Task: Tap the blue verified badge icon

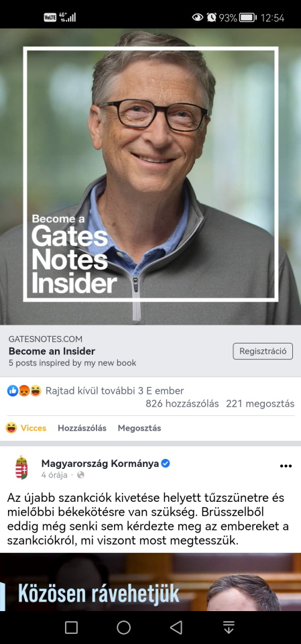Action: 166,464
